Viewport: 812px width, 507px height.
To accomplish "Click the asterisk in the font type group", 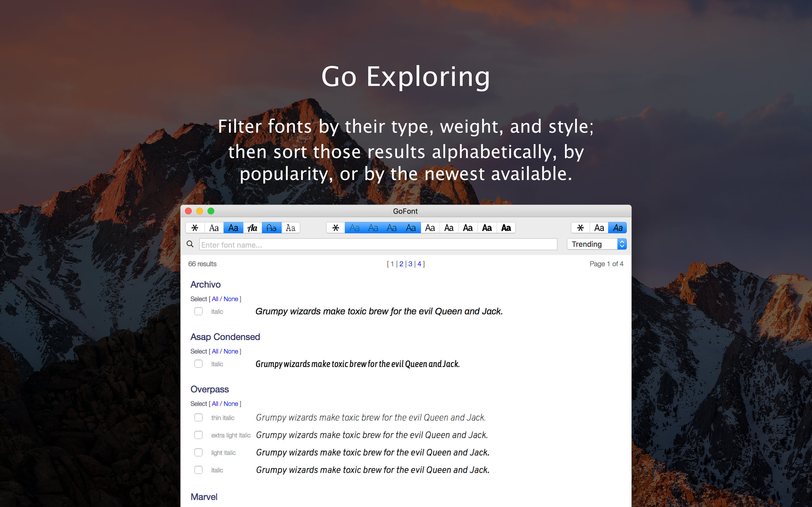I will 195,228.
